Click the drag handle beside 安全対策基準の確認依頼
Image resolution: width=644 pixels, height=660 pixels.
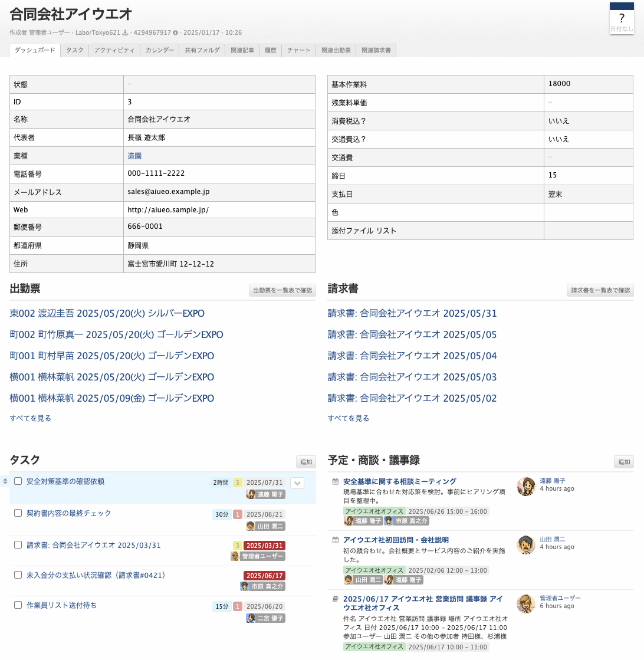[x=5, y=482]
